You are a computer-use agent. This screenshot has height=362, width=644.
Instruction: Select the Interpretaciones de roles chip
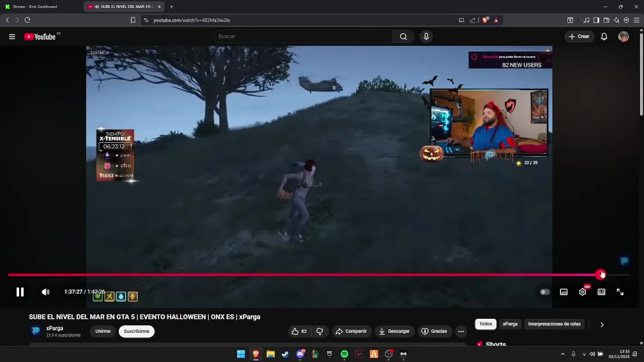[x=554, y=324]
